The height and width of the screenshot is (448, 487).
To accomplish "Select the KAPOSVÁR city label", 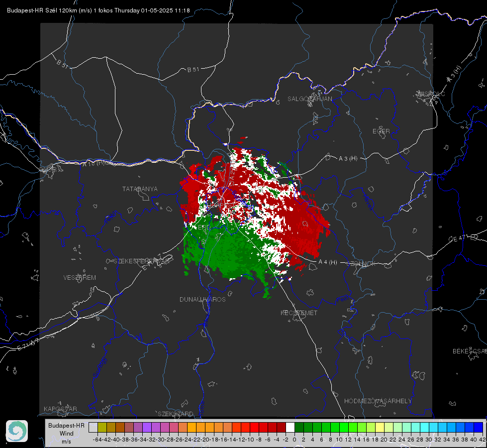I will coord(60,409).
